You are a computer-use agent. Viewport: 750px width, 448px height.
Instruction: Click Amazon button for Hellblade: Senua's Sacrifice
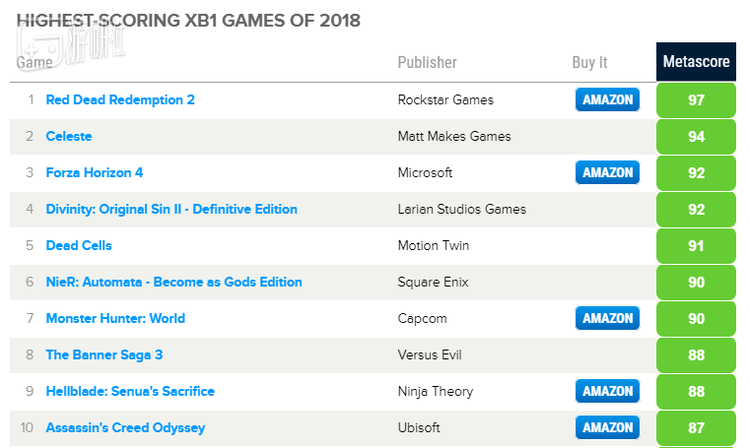(x=607, y=391)
